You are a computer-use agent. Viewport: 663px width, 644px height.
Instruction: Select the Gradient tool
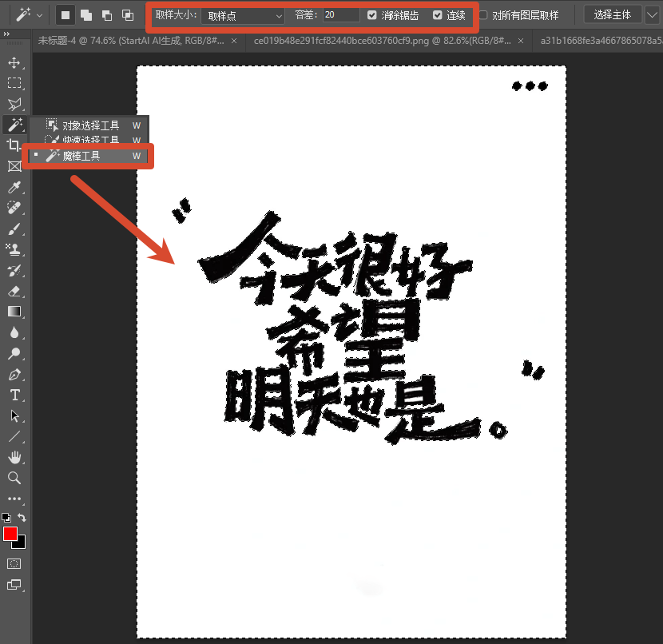(14, 312)
